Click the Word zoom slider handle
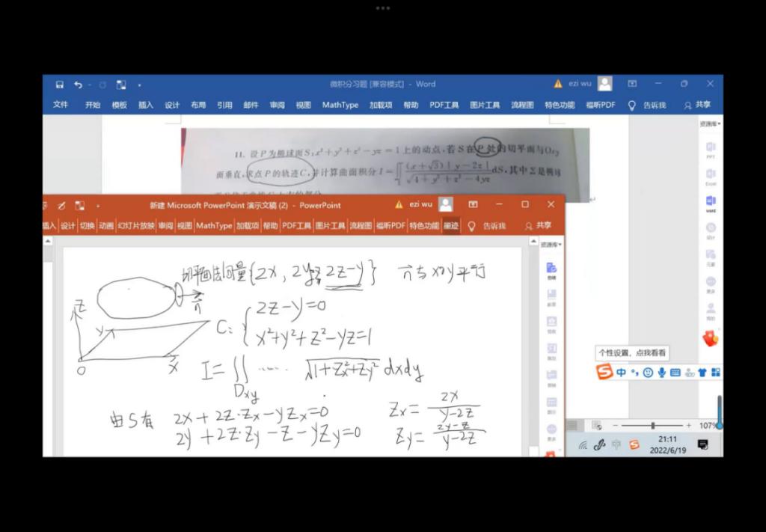This screenshot has width=766, height=532. pos(652,425)
